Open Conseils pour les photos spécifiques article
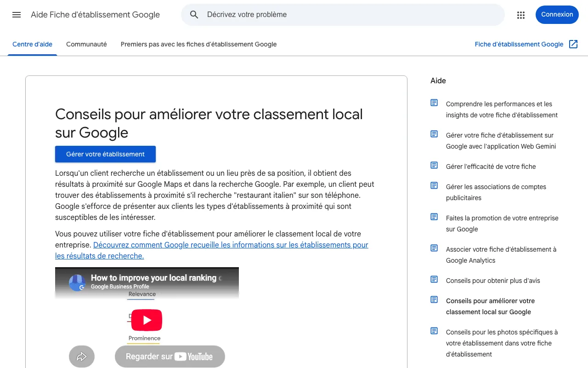 502,343
